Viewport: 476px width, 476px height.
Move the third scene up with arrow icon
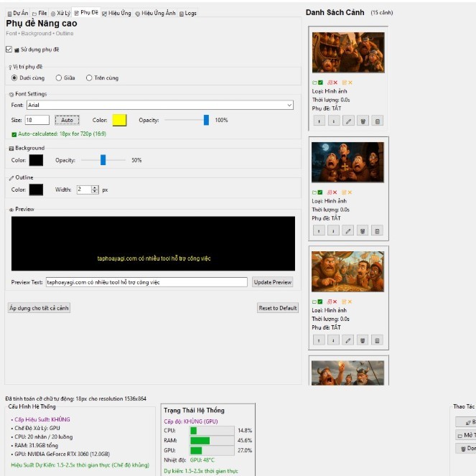click(x=319, y=340)
